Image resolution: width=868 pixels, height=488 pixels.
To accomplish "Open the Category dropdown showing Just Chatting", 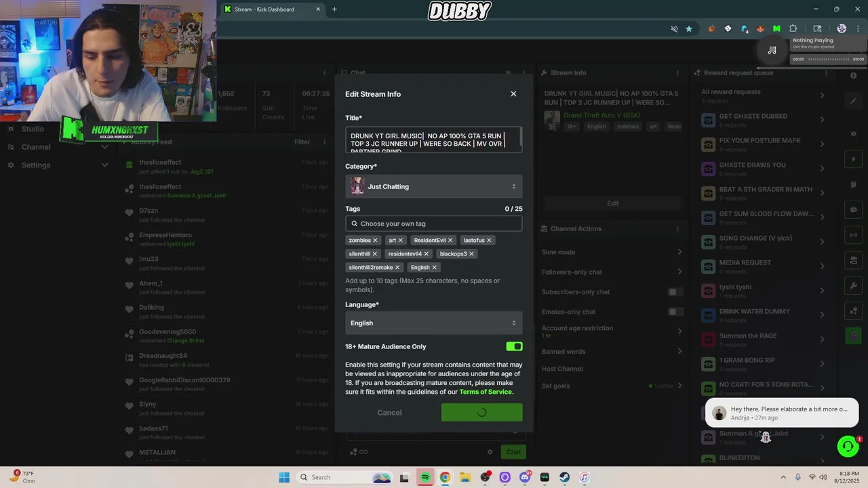I will [x=434, y=186].
